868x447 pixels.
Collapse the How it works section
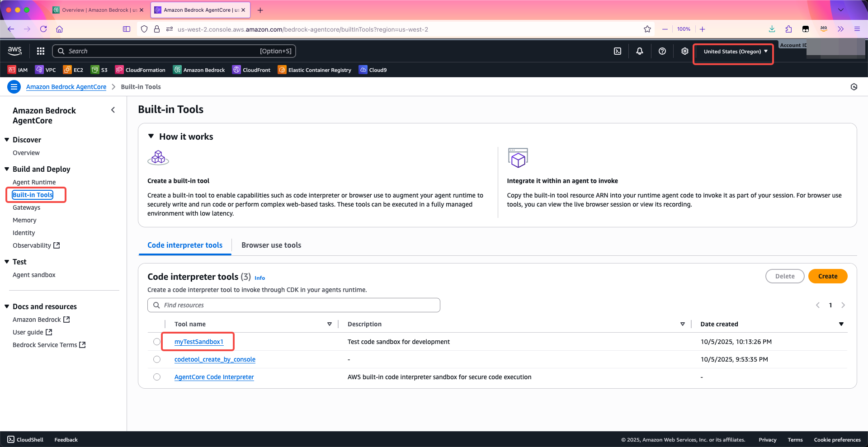point(151,136)
